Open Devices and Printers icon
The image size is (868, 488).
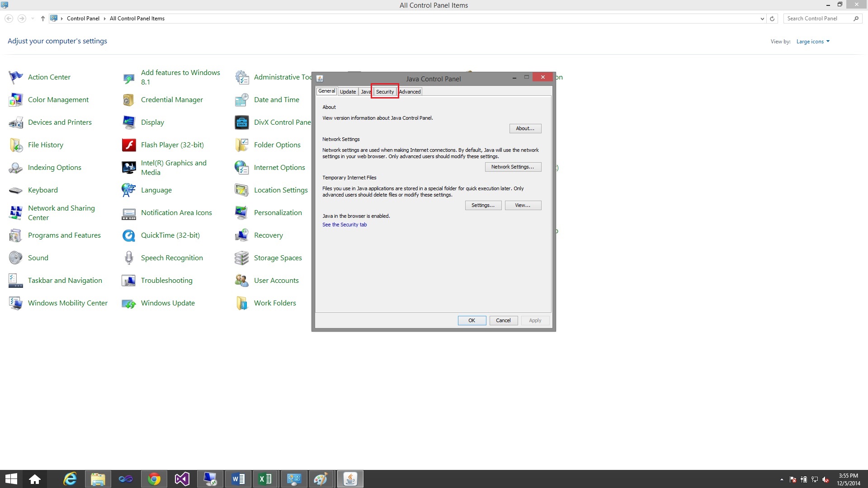tap(16, 122)
